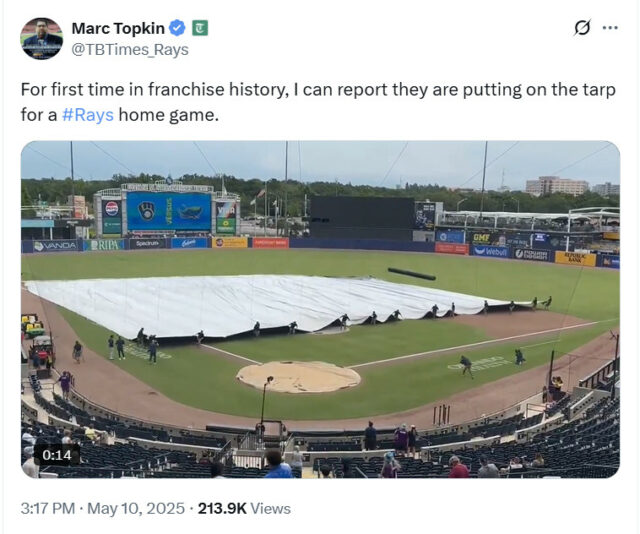
Task: Click the Webull outfield ad in video
Action: [490, 252]
